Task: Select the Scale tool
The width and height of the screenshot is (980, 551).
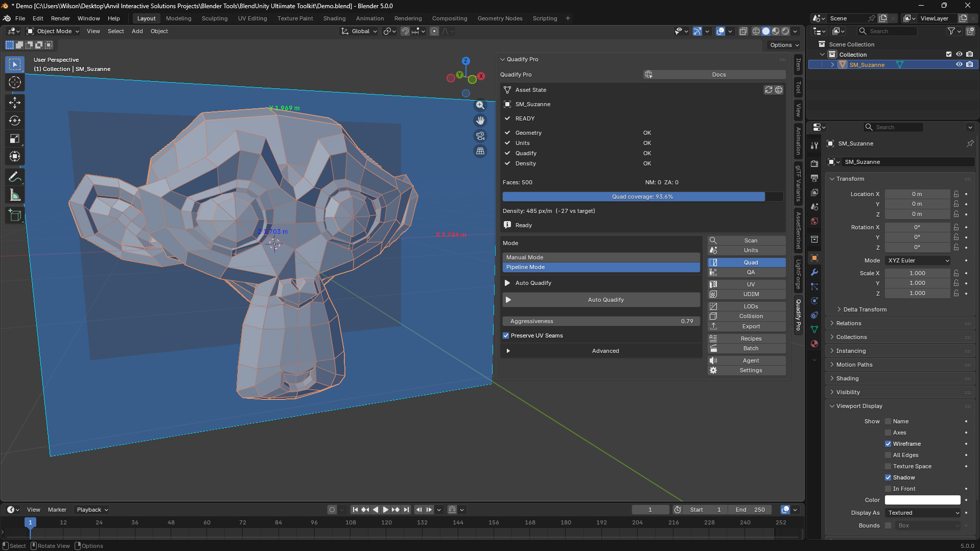Action: pos(15,138)
